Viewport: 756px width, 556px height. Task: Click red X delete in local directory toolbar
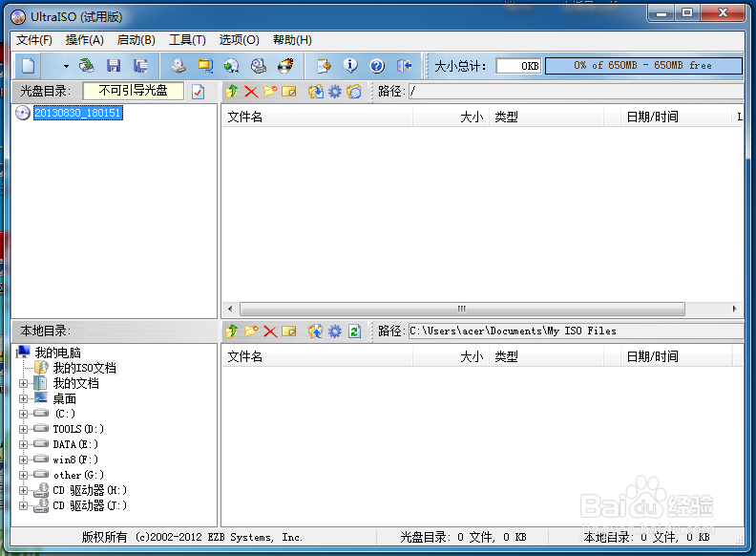click(x=270, y=331)
